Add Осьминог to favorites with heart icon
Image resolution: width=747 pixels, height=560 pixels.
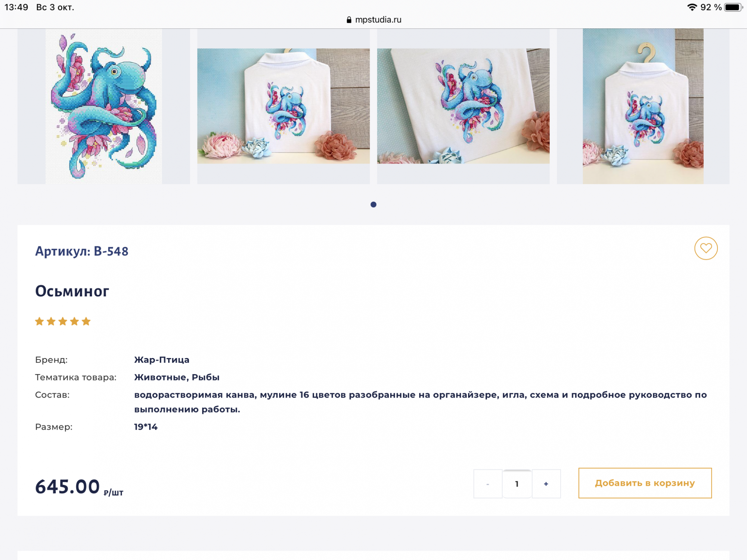pos(706,248)
